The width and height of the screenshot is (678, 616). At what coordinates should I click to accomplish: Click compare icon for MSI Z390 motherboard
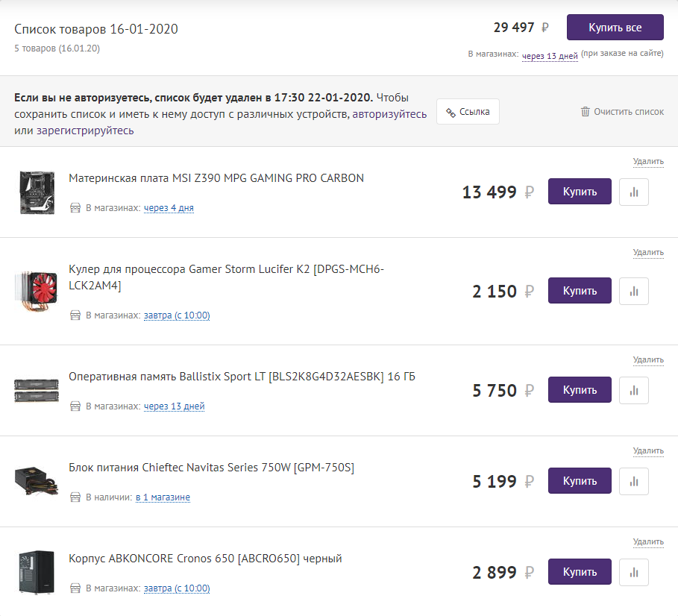635,192
